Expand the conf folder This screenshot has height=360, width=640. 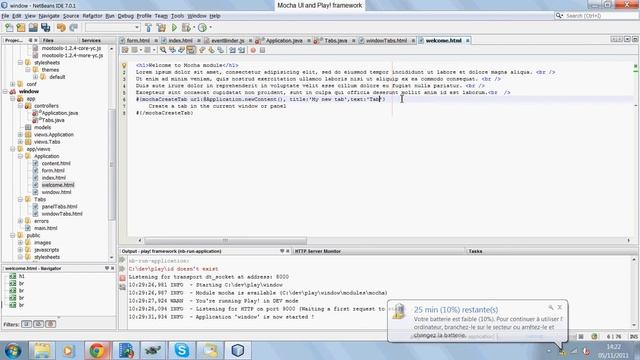[13, 84]
